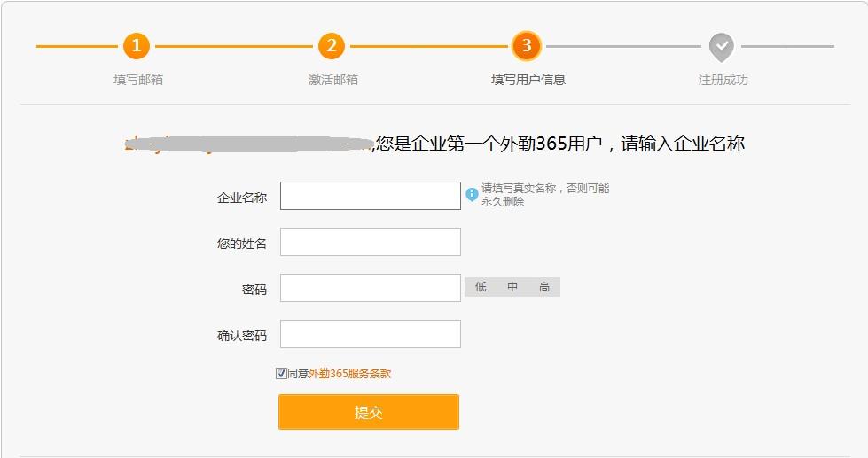Open the 外勤365服务条款 link
Screen dimensions: 868x458
pos(349,374)
